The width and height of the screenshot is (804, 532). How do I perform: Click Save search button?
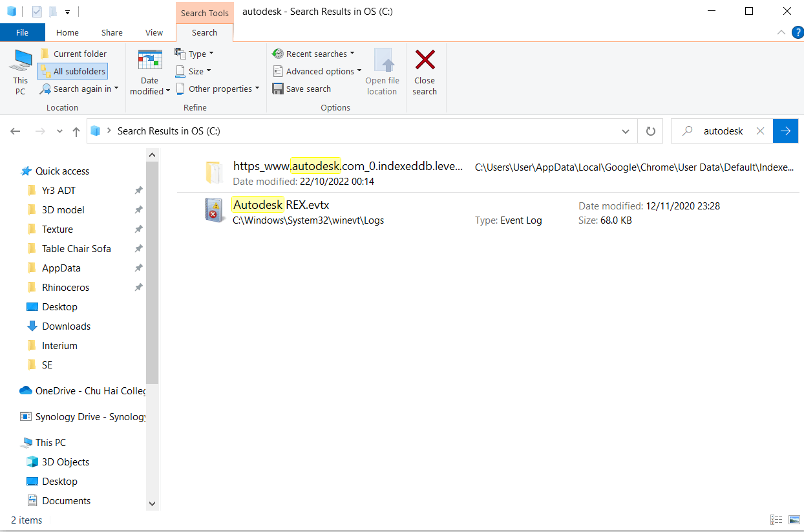(x=302, y=89)
